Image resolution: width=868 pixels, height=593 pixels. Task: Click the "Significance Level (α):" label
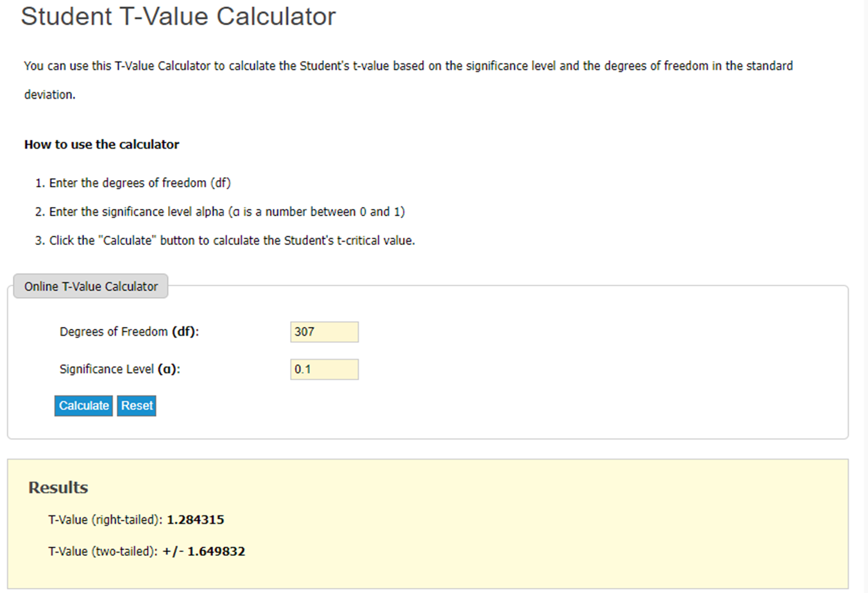120,369
